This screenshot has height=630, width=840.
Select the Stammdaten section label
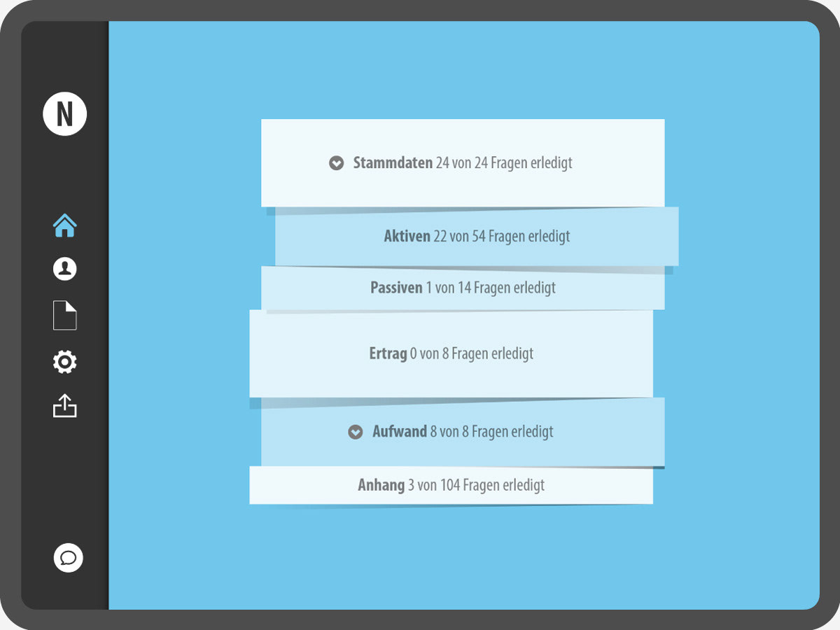392,163
